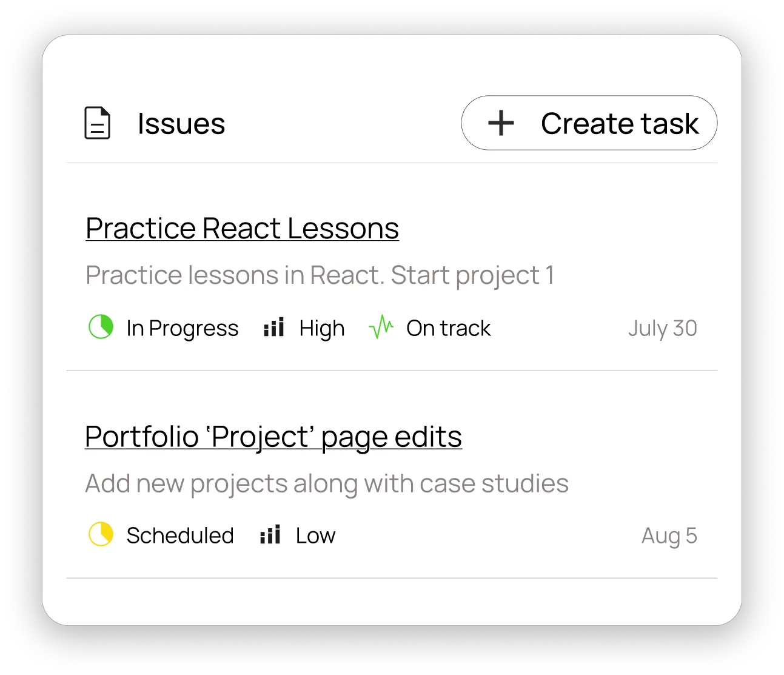Open the Low priority selector

pos(297,534)
